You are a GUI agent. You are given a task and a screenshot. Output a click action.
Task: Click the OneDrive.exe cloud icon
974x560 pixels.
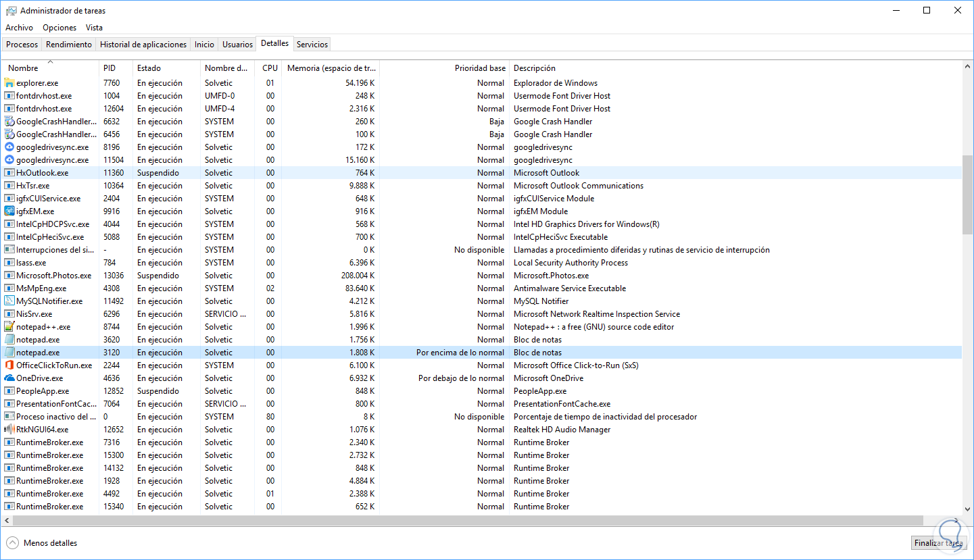(9, 378)
